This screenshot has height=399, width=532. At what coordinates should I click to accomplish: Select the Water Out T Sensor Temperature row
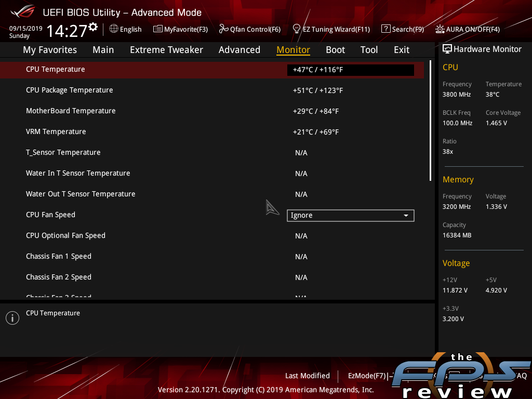click(x=212, y=194)
